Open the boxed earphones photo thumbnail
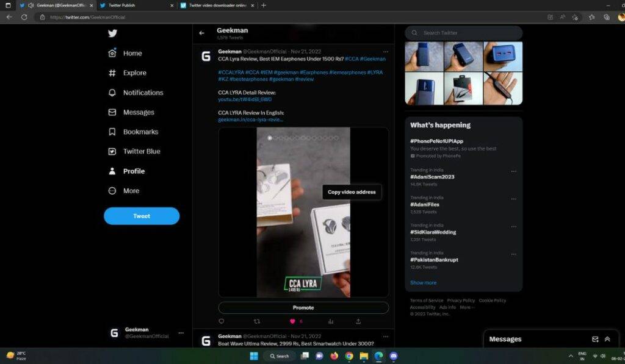The image size is (625, 364). 464,88
